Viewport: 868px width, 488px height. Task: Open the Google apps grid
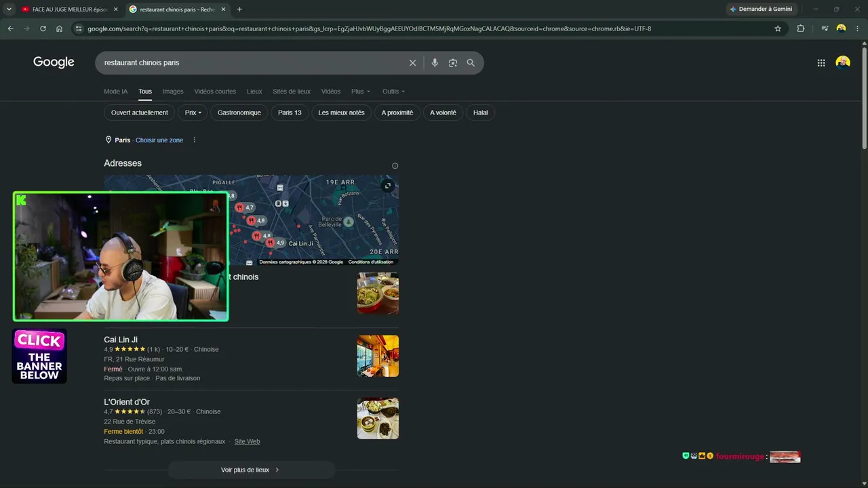point(821,63)
